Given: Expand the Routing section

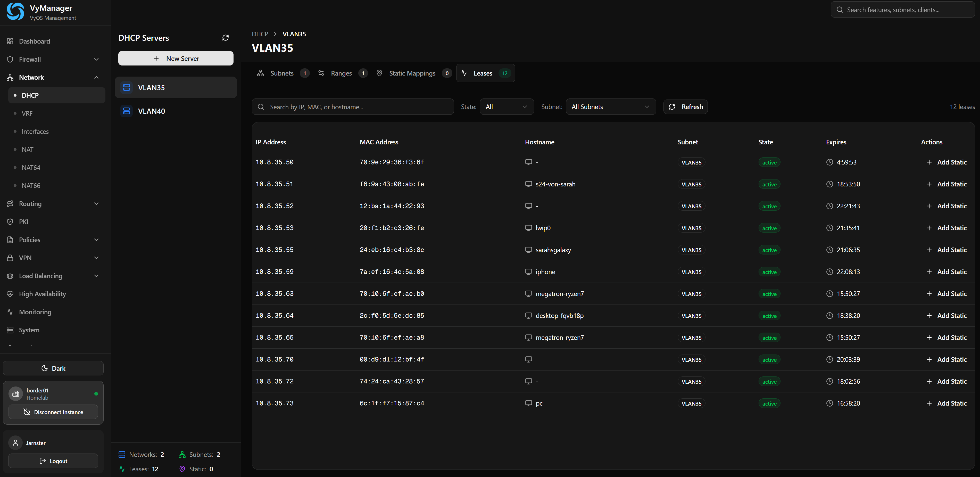Looking at the screenshot, I should point(96,204).
